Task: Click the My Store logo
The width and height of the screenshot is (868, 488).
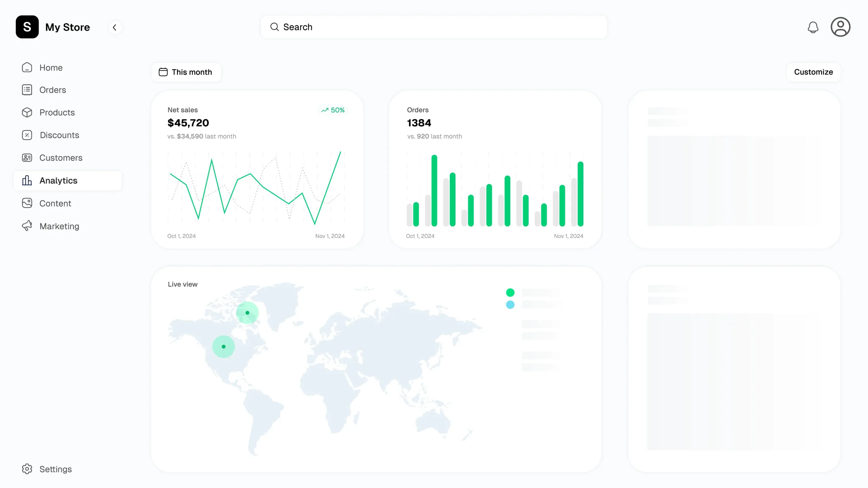Action: click(x=27, y=27)
